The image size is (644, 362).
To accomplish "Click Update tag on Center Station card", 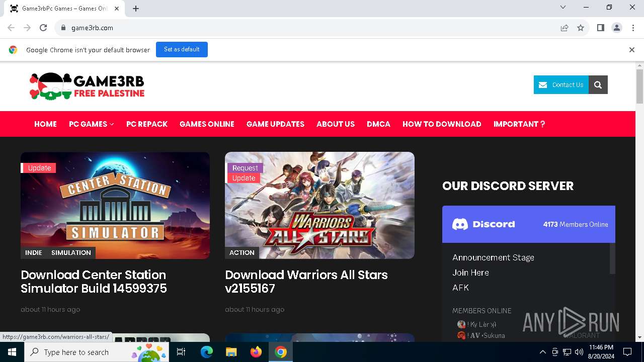I will tap(39, 168).
